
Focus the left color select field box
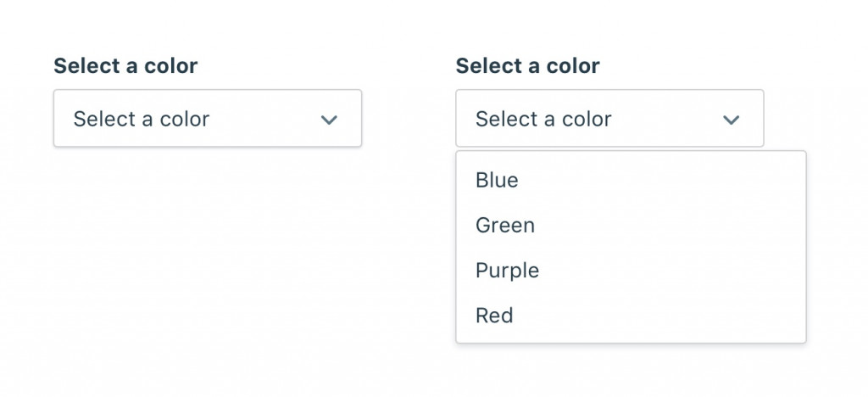[x=254, y=119]
